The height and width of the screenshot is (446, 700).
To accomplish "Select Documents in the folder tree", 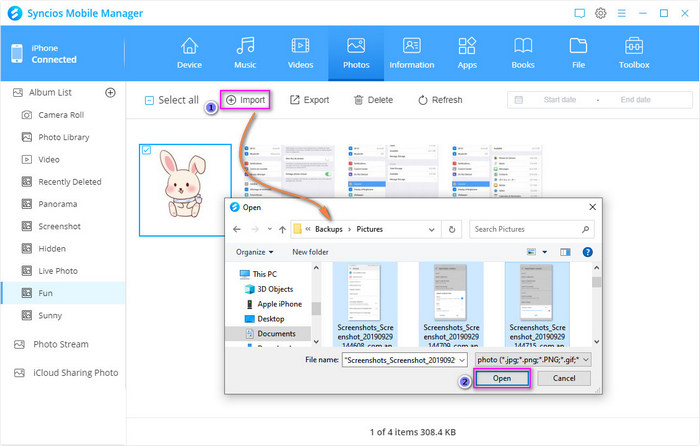I will click(275, 332).
